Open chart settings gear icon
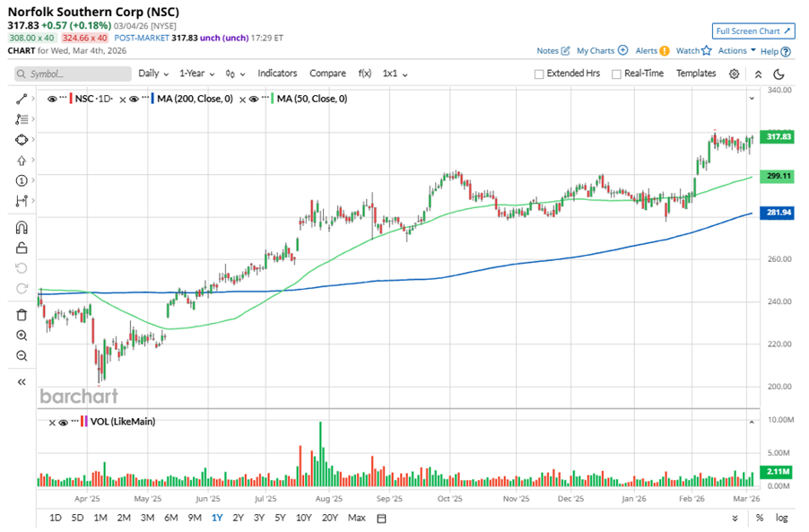 coord(734,74)
